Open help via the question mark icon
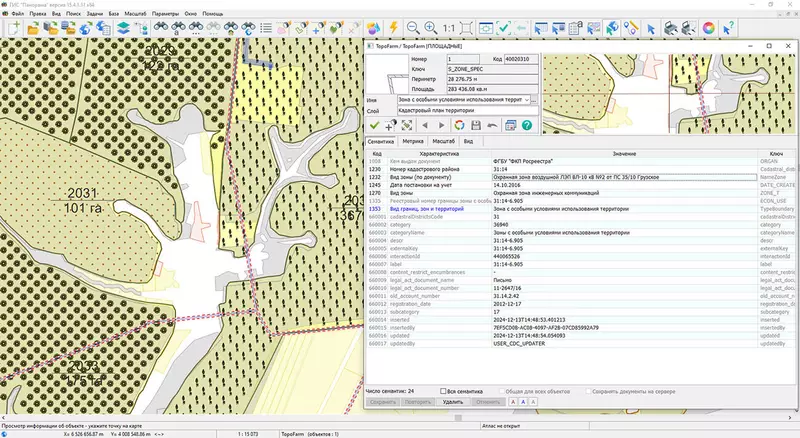The width and height of the screenshot is (800, 438). coord(526,125)
